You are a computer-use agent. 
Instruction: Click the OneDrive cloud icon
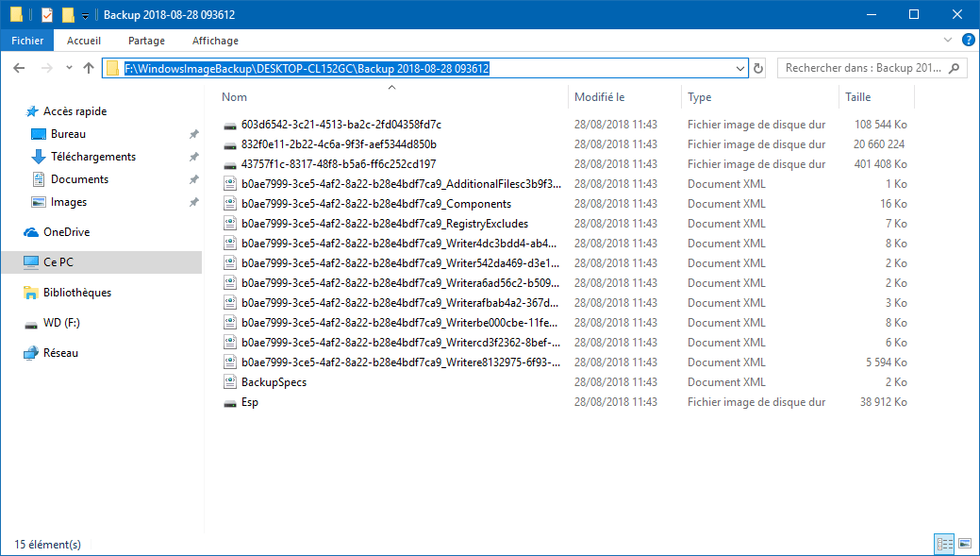click(31, 232)
